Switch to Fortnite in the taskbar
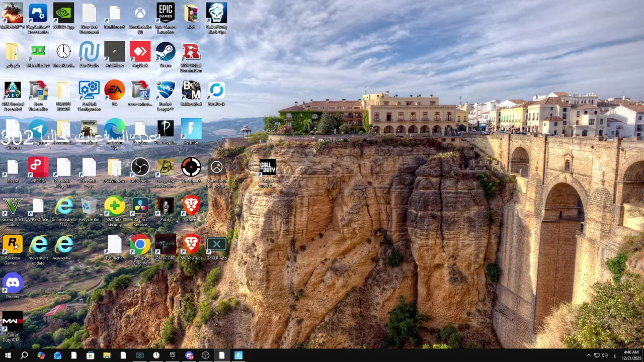644x362 pixels. click(x=238, y=355)
